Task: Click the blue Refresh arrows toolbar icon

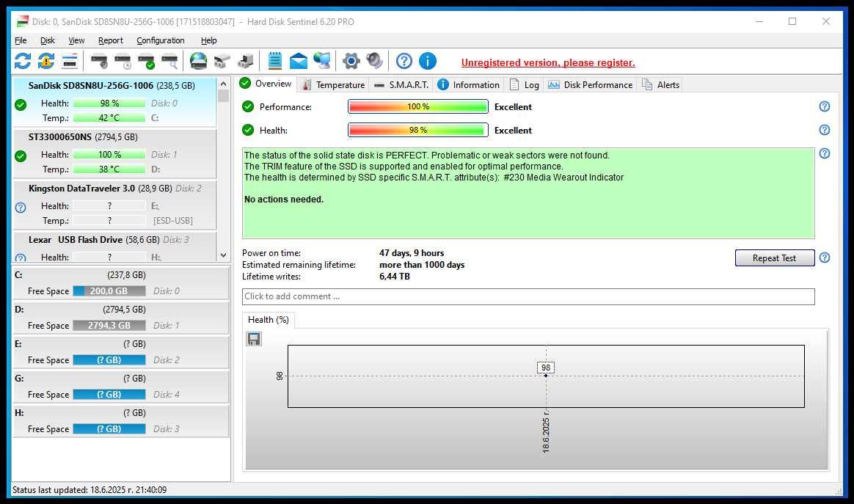Action: tap(22, 61)
